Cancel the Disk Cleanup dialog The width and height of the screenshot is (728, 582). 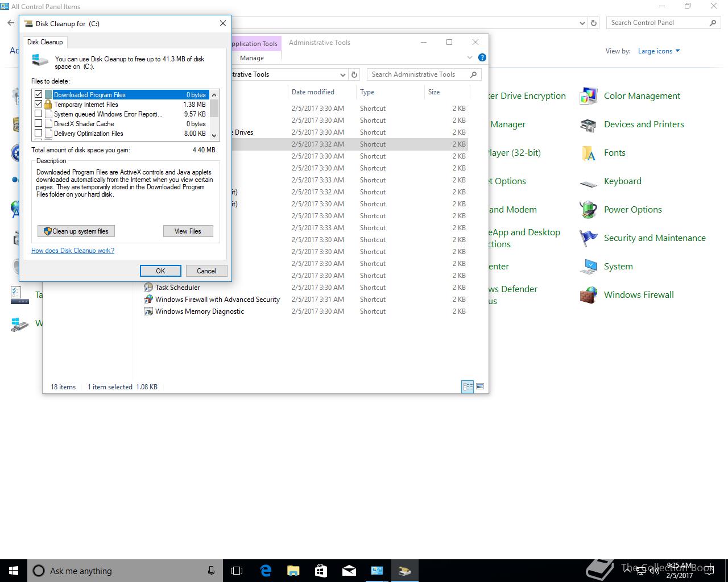(x=206, y=271)
